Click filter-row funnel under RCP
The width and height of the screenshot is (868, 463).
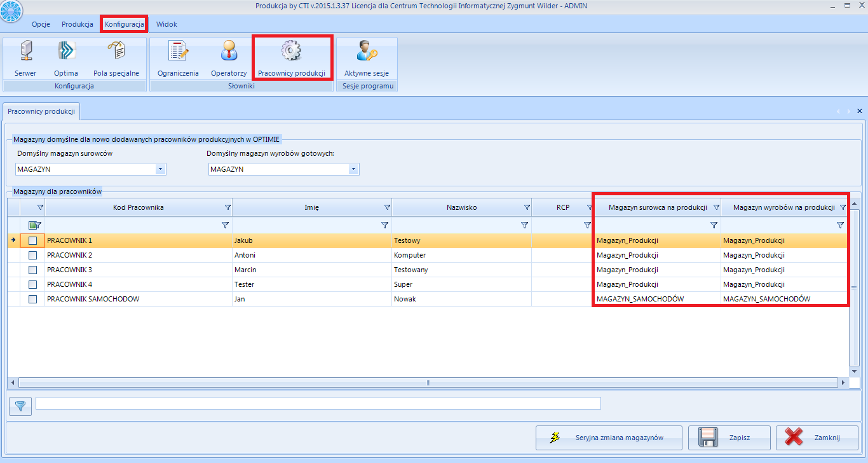587,225
